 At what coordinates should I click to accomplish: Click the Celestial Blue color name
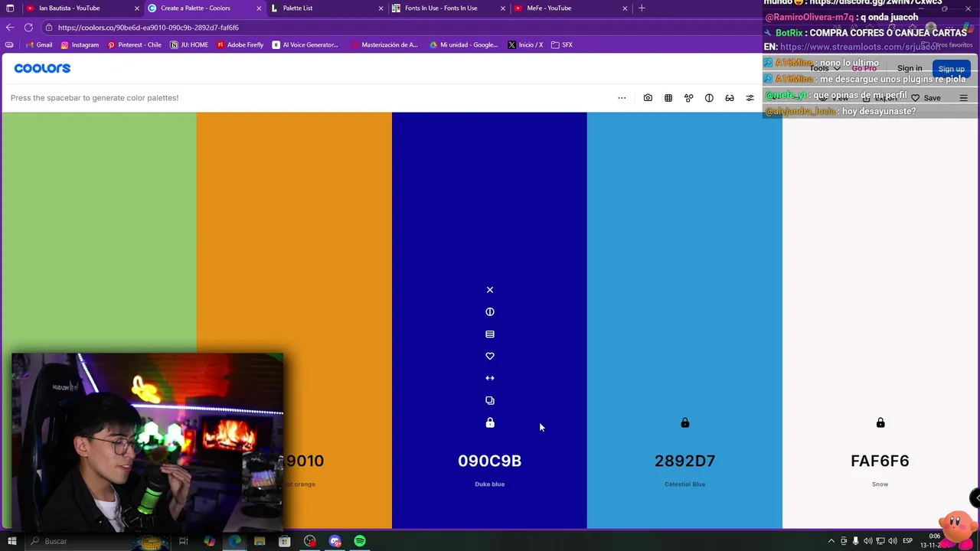click(x=685, y=484)
